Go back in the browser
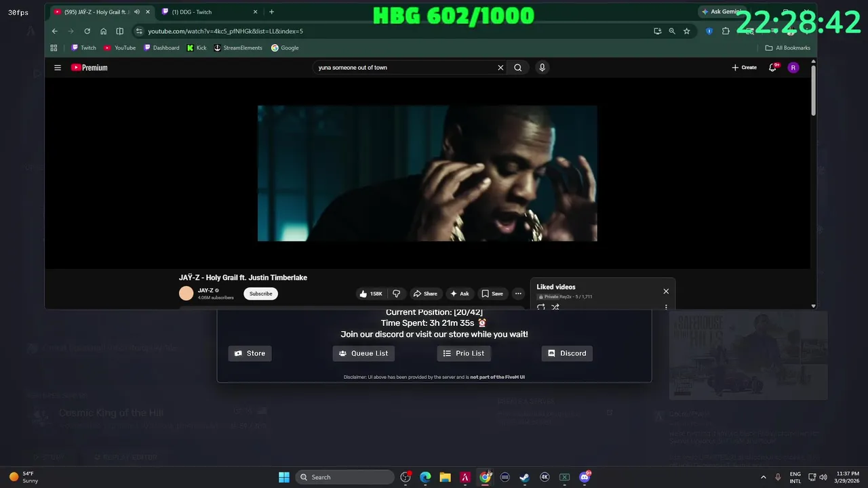This screenshot has height=488, width=868. tap(55, 31)
